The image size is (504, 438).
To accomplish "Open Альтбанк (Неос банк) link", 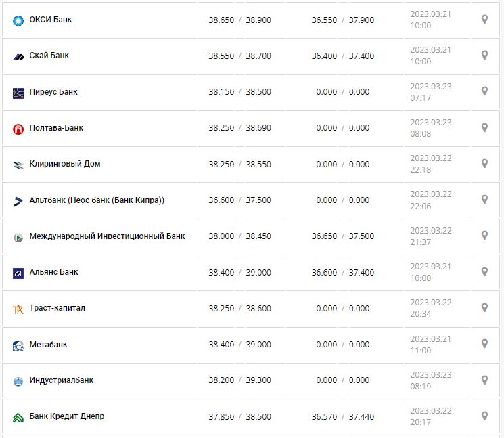I will click(97, 200).
